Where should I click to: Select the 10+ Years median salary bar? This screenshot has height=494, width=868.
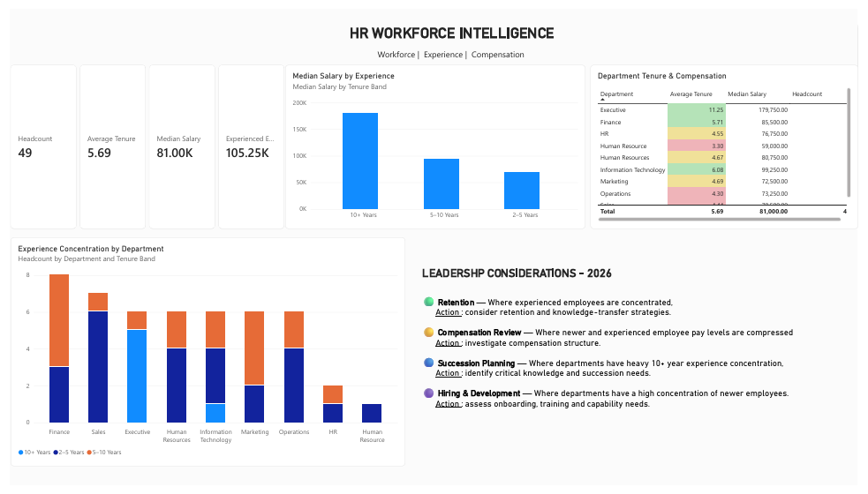(x=360, y=161)
